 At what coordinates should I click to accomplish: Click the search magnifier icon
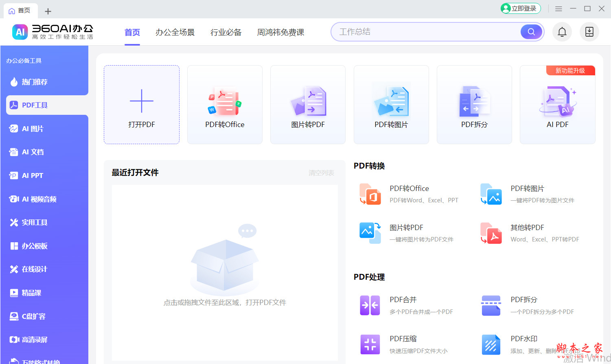click(x=530, y=32)
